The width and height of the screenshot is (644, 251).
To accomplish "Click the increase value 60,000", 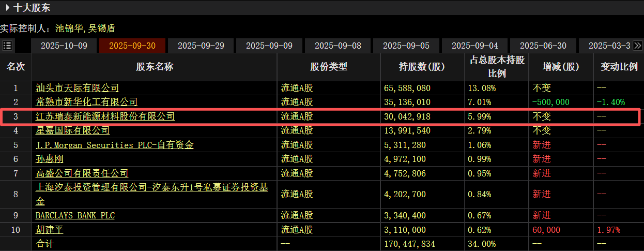I will pyautogui.click(x=546, y=230).
